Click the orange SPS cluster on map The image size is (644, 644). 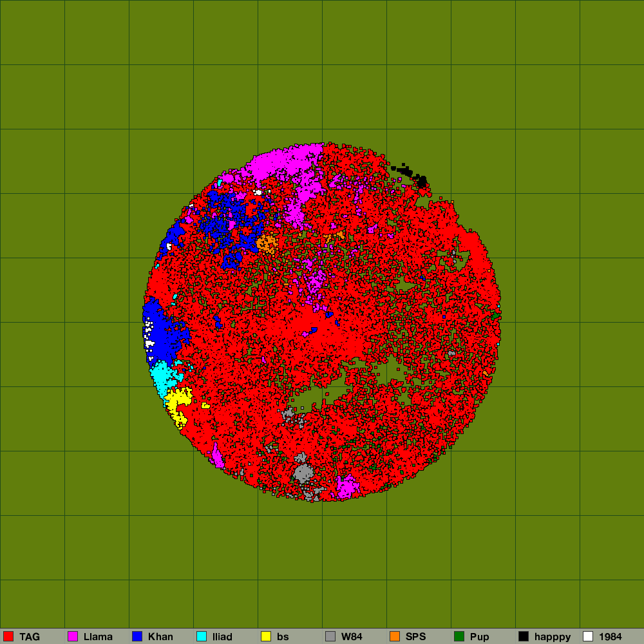click(x=267, y=243)
